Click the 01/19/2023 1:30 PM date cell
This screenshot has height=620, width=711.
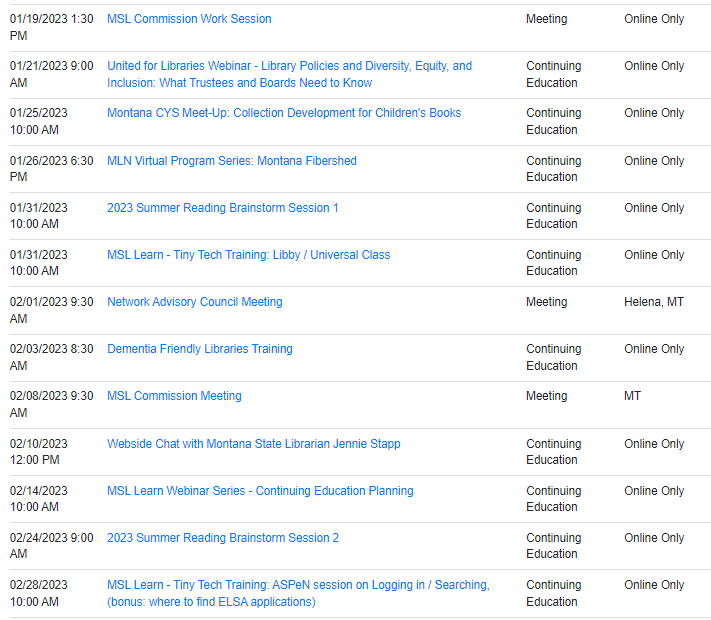52,27
